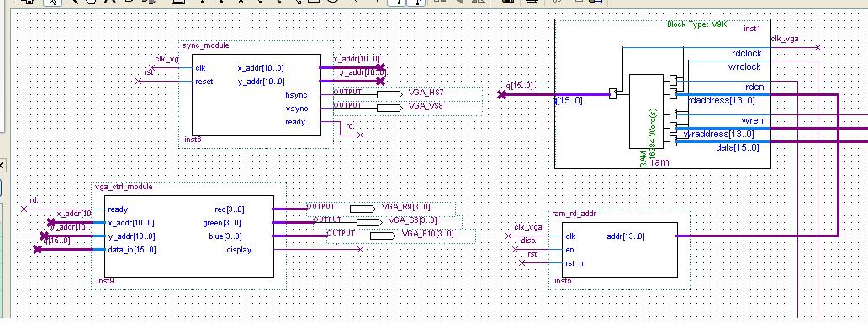Click the VGA_G6[3..0] pin name
The height and width of the screenshot is (323, 868).
[412, 220]
